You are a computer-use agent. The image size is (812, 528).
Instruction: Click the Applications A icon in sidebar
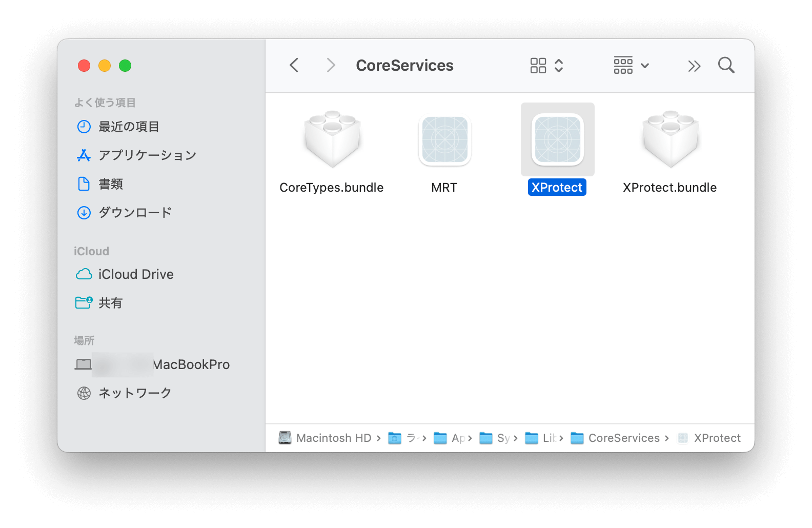[x=84, y=155]
